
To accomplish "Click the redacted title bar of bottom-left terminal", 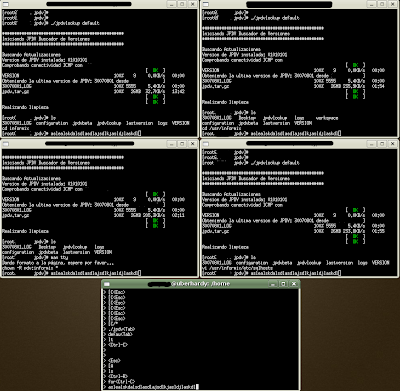I will click(x=89, y=144).
